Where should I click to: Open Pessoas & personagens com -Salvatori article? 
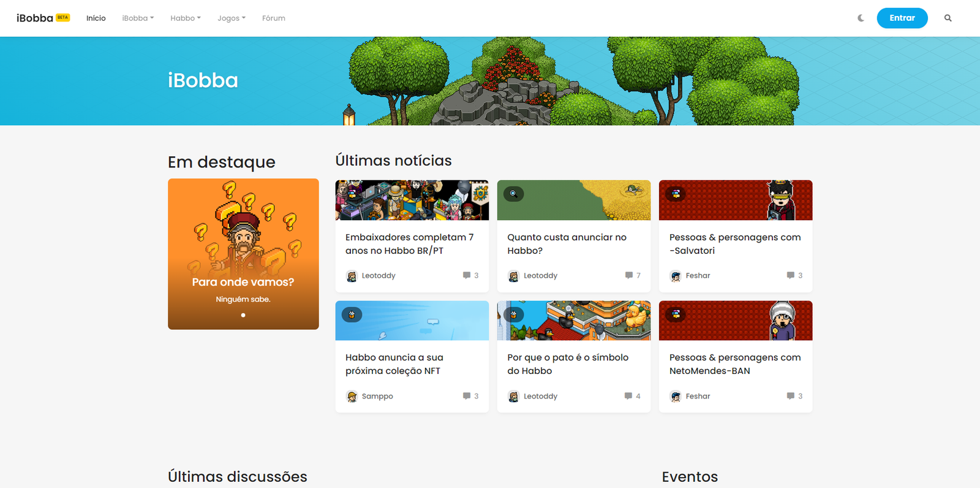[x=735, y=244]
